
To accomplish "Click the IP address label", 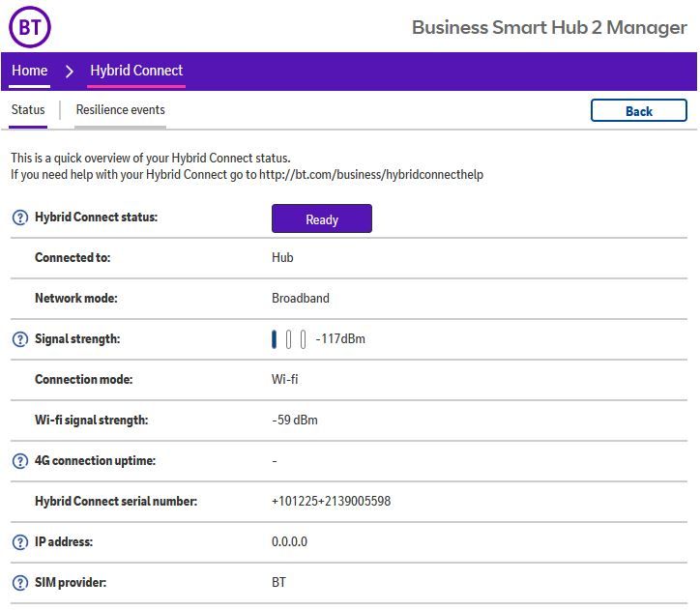I will (x=64, y=542).
